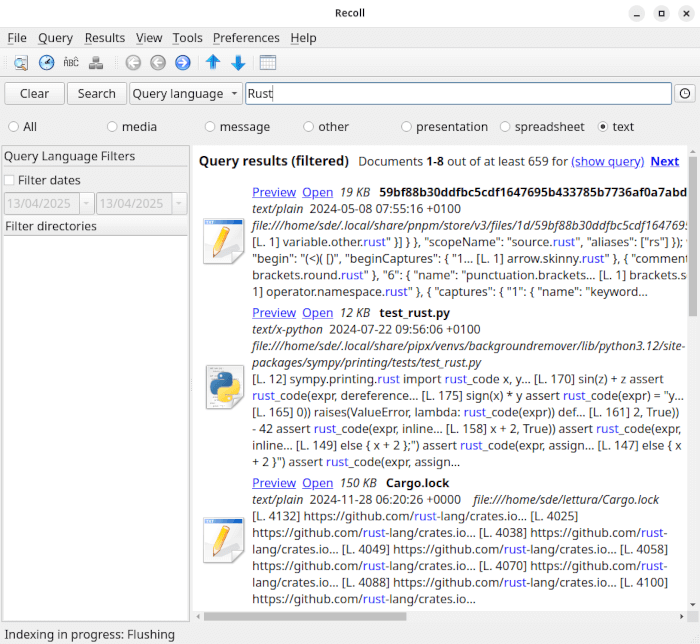This screenshot has height=644, width=700.
Task: Open the query history clock icon in toolbar
Action: [x=46, y=62]
